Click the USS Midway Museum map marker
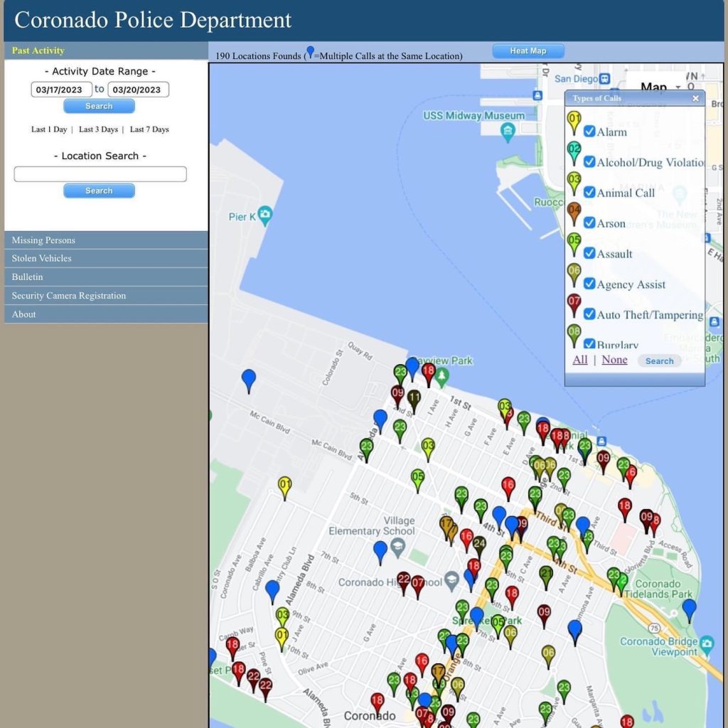This screenshot has height=728, width=728. 508,131
